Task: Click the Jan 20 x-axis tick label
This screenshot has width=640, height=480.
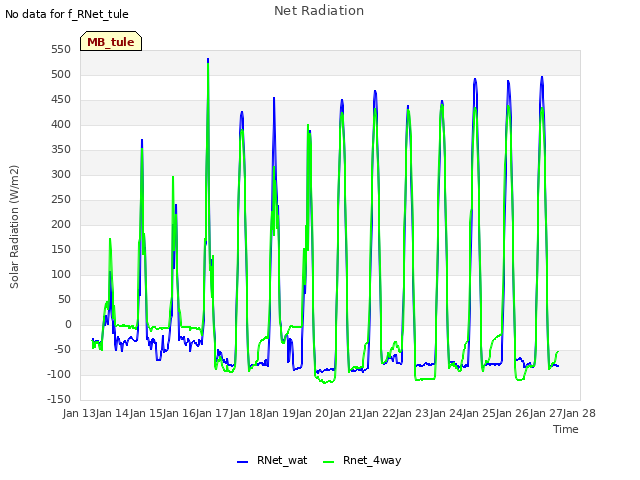Action: [x=312, y=413]
